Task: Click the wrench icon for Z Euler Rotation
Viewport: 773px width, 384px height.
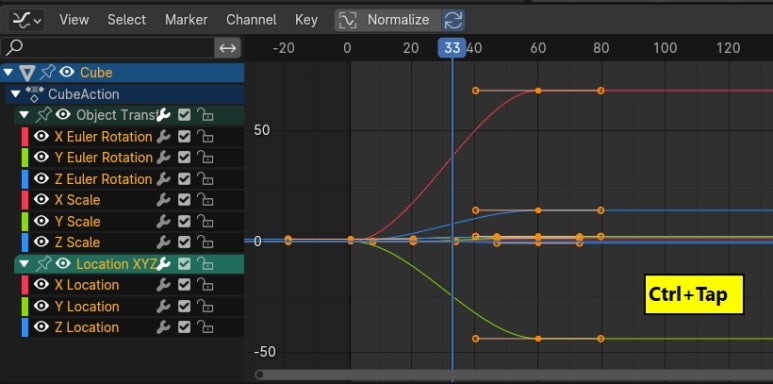Action: (x=163, y=179)
